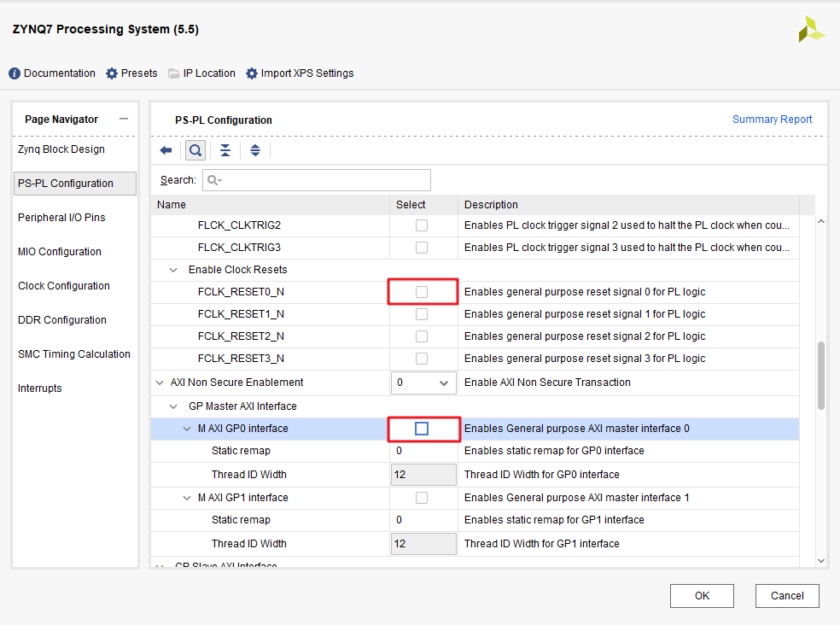
Task: Click the Expand All toolbar icon
Action: point(254,150)
